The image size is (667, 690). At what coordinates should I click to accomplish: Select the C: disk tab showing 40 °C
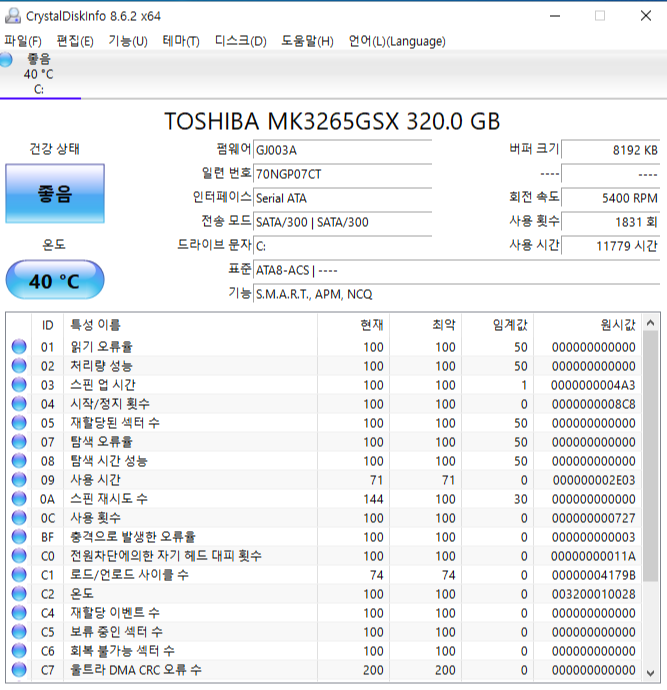pyautogui.click(x=39, y=74)
